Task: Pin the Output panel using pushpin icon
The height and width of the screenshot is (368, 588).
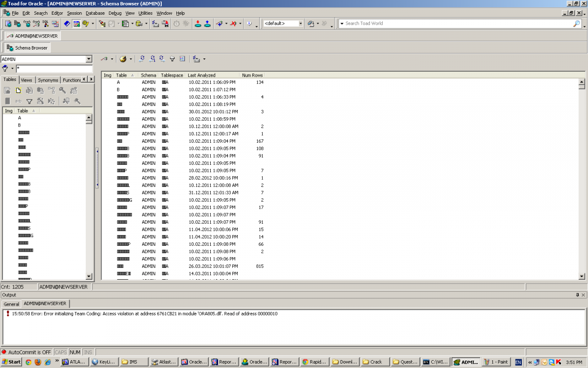Action: (577, 295)
